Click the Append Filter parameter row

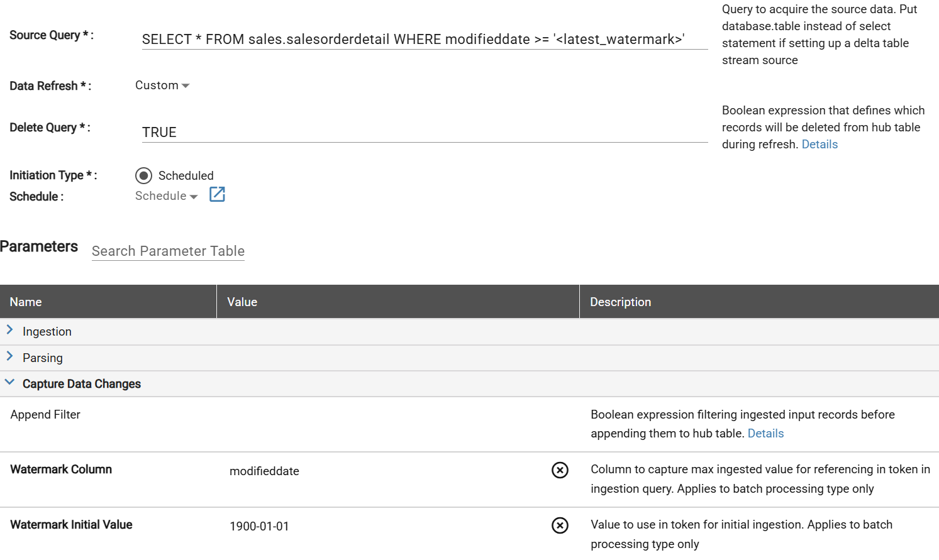tap(44, 414)
